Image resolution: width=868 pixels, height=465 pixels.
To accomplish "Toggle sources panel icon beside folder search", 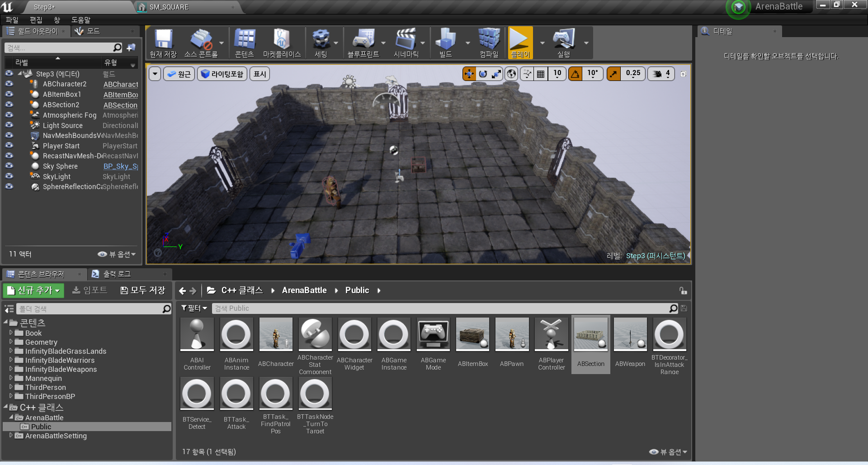I will 9,309.
